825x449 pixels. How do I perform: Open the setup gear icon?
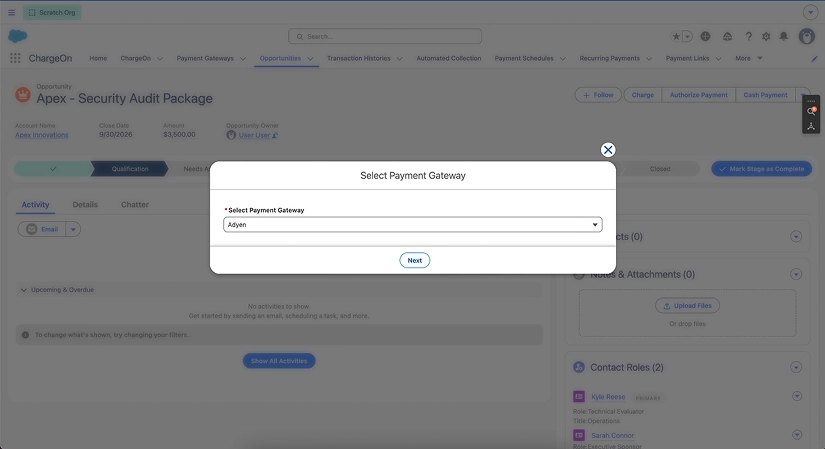click(766, 36)
